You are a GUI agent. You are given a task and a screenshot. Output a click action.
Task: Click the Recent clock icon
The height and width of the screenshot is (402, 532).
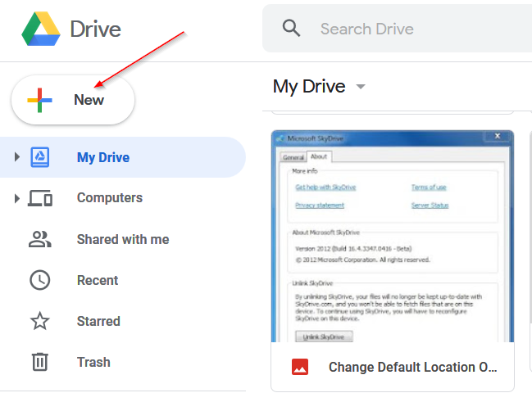click(40, 280)
